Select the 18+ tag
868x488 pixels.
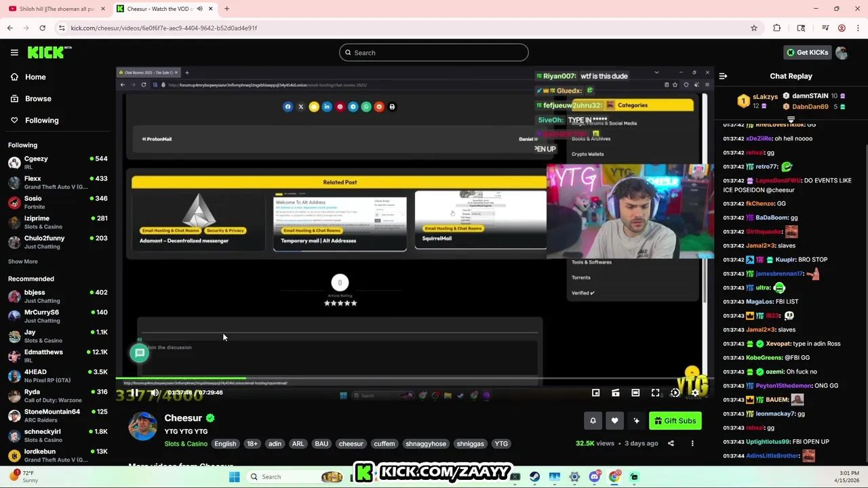click(x=252, y=443)
